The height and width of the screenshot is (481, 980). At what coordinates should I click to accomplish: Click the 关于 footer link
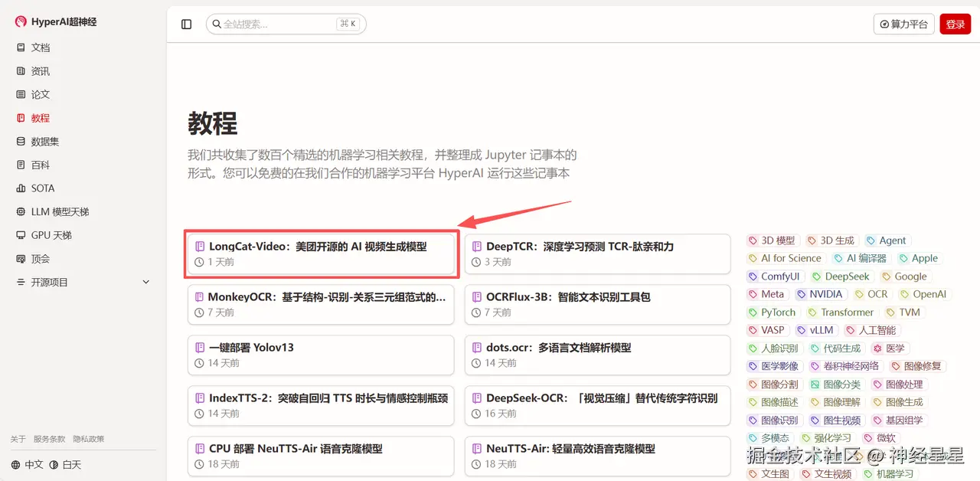click(x=18, y=440)
